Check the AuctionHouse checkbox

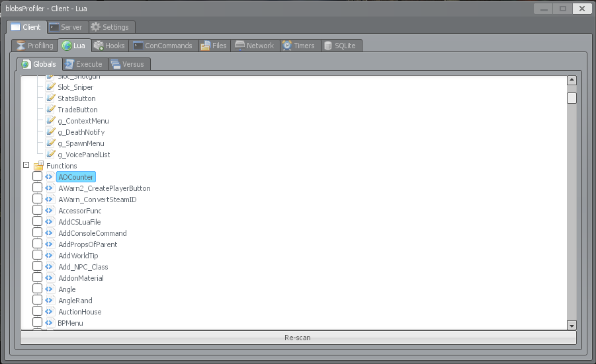coord(37,311)
